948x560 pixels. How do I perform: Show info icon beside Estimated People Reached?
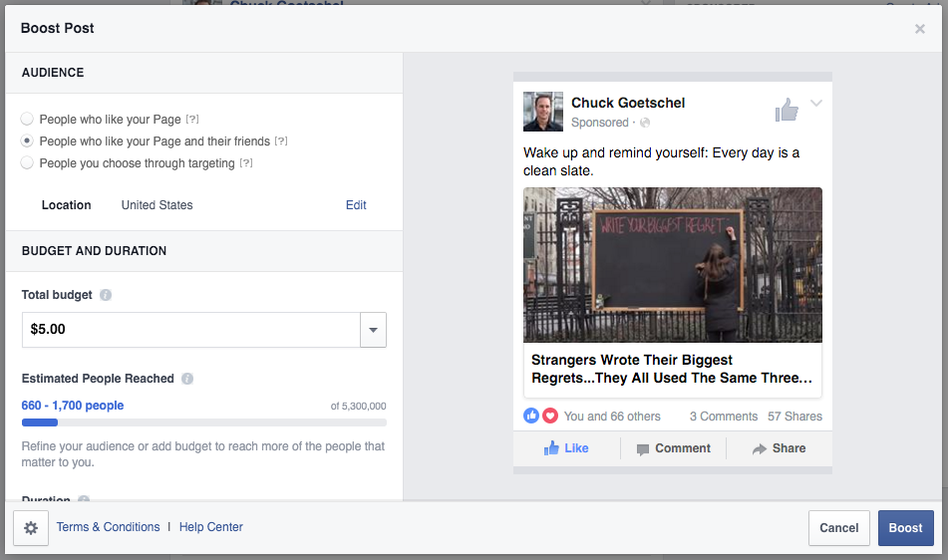[x=187, y=379]
